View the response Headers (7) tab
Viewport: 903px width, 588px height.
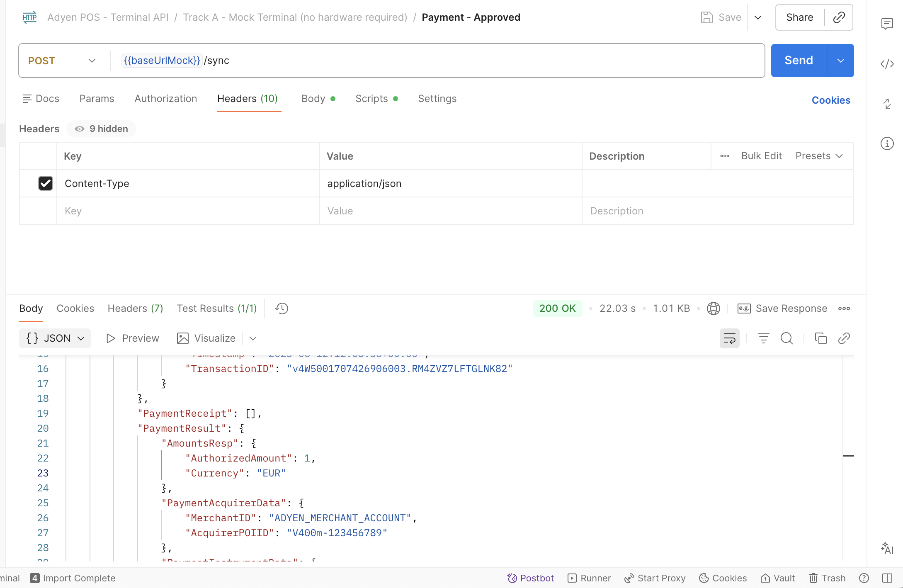point(136,309)
